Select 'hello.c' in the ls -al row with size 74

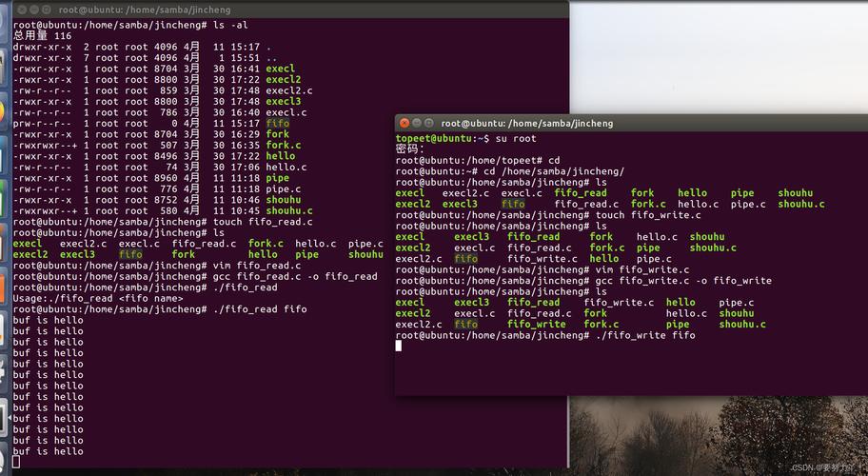(x=286, y=168)
